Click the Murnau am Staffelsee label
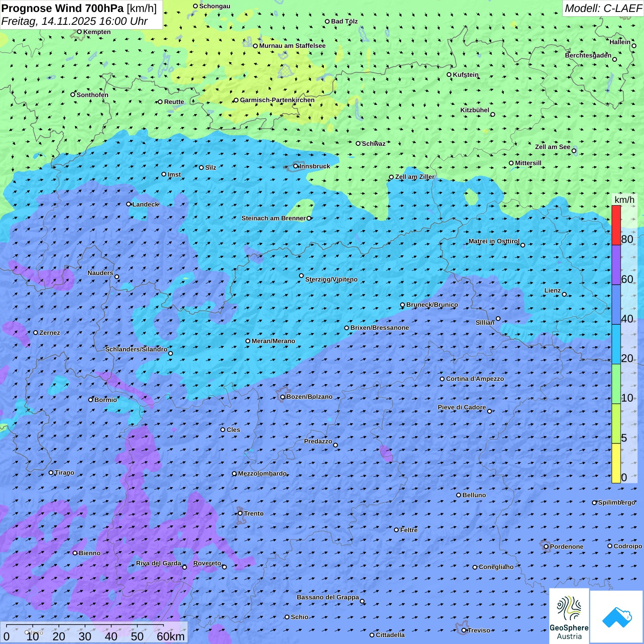This screenshot has width=644, height=644. click(x=292, y=46)
